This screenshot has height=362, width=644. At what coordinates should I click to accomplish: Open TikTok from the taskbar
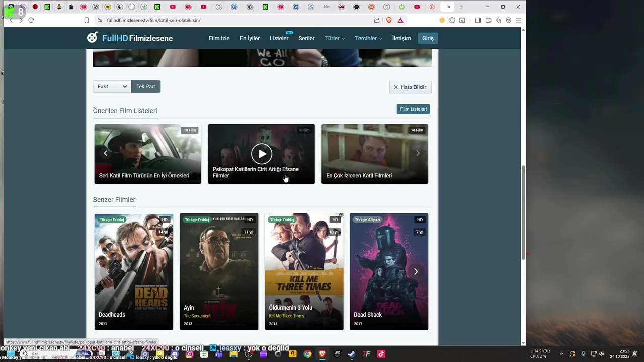[x=381, y=354]
